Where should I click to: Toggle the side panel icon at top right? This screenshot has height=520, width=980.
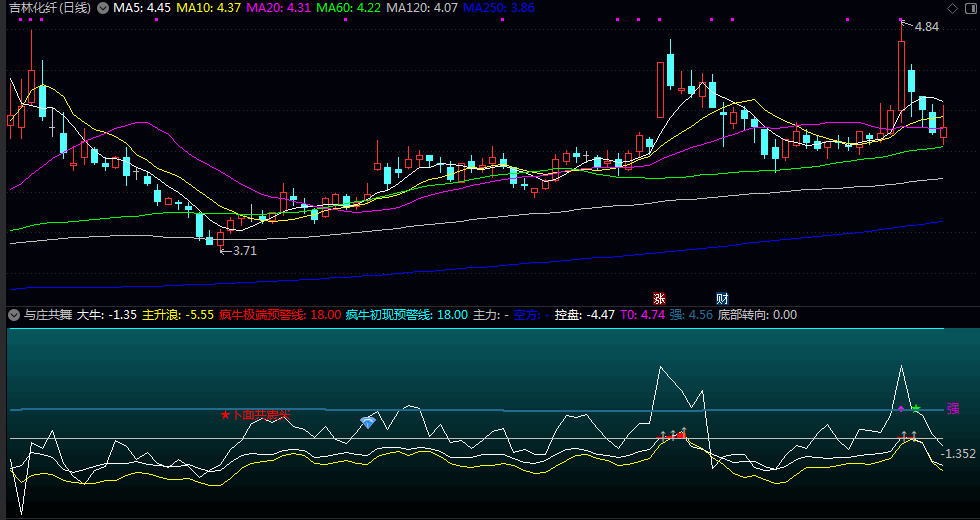click(969, 8)
